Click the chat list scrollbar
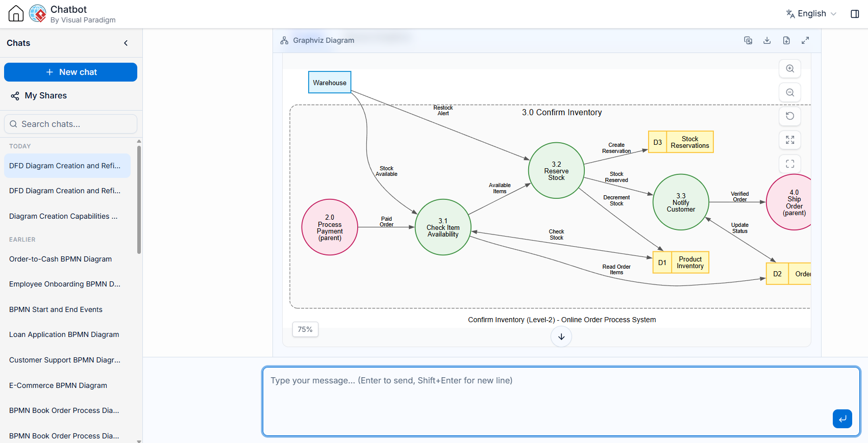Screen dimensions: 868x443 [139, 199]
